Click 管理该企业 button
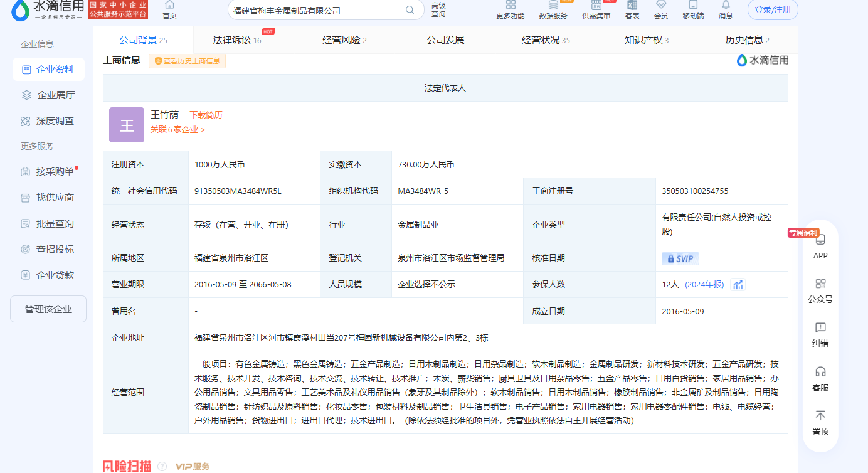Image resolution: width=868 pixels, height=473 pixels. (48, 309)
